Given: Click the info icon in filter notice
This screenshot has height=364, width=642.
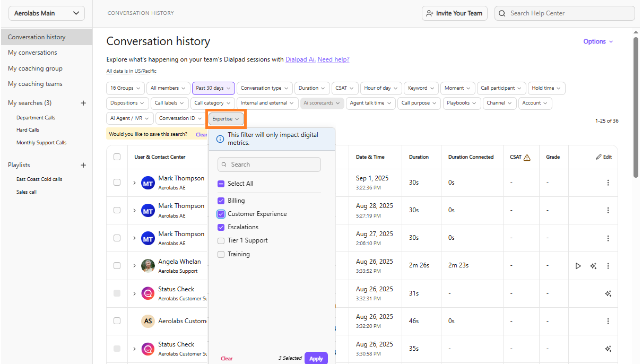Looking at the screenshot, I should click(220, 139).
